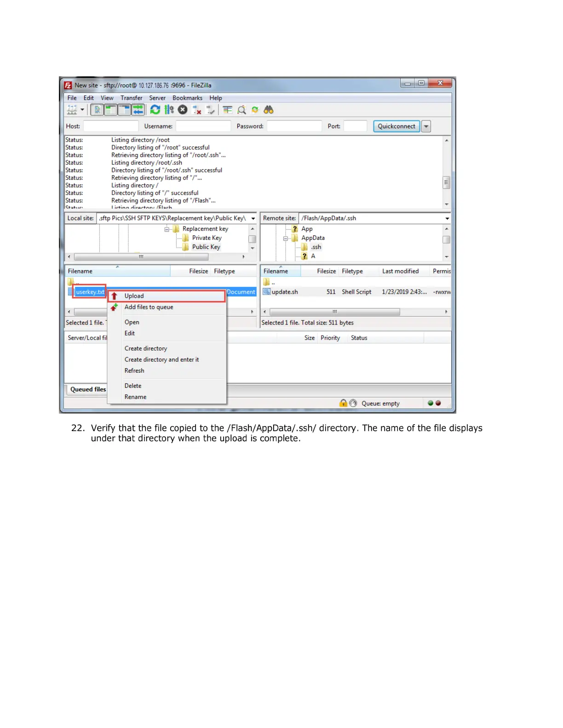Toggle synchronized browsing
The width and height of the screenshot is (563, 728).
click(255, 110)
